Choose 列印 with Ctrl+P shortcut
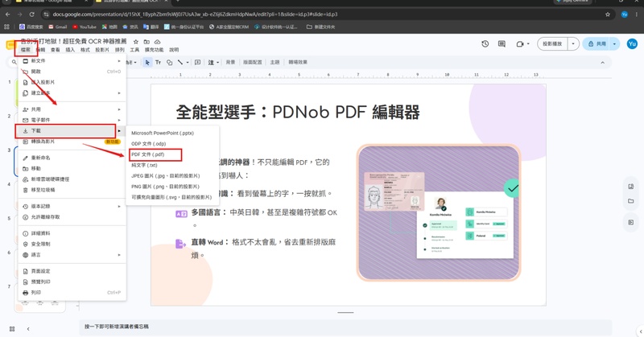Image resolution: width=644 pixels, height=337 pixels. point(72,293)
